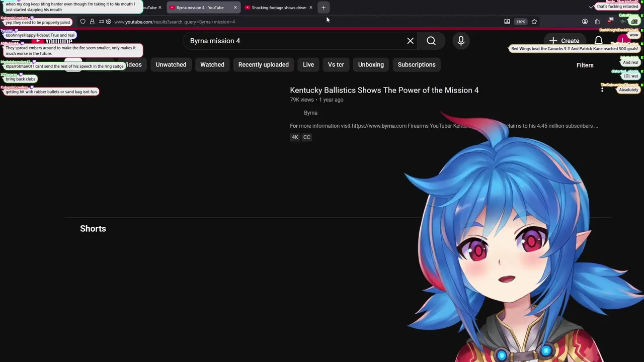
Task: Open the Byrna channel link
Action: click(x=310, y=113)
